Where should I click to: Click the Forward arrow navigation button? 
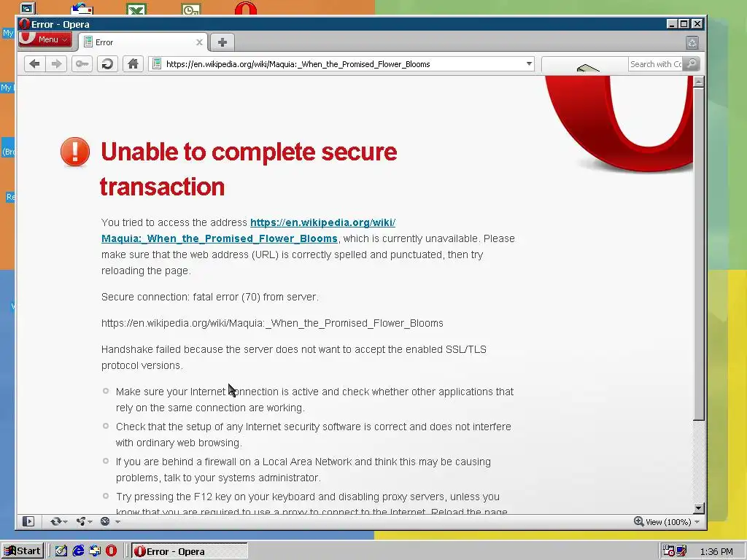(x=56, y=64)
